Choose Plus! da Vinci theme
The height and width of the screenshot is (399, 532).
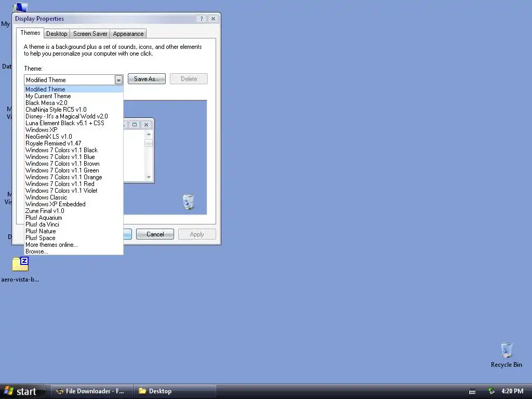(x=74, y=224)
